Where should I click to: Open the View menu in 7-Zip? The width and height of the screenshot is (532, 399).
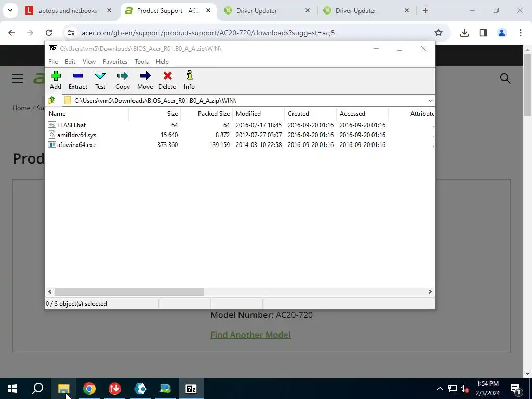point(89,62)
